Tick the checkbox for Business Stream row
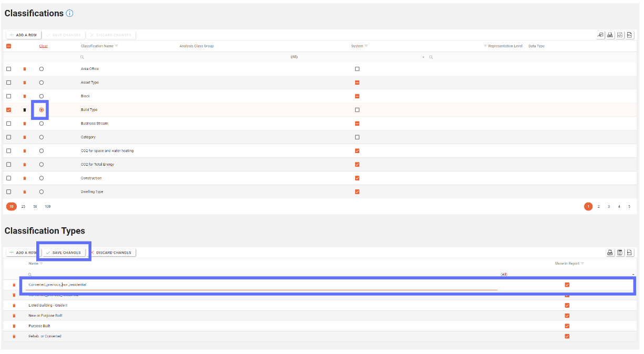This screenshot has height=354, width=644. (8, 124)
